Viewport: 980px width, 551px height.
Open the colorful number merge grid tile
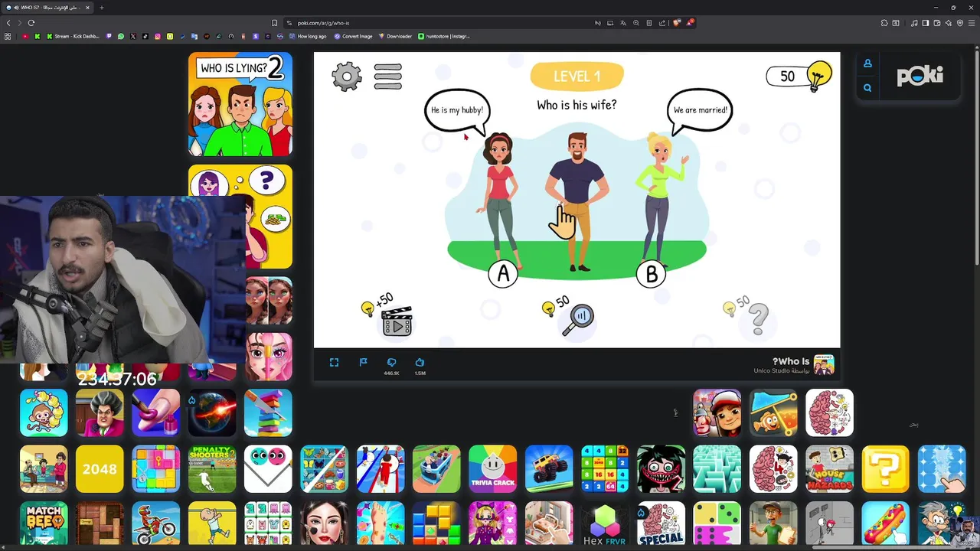click(x=605, y=468)
